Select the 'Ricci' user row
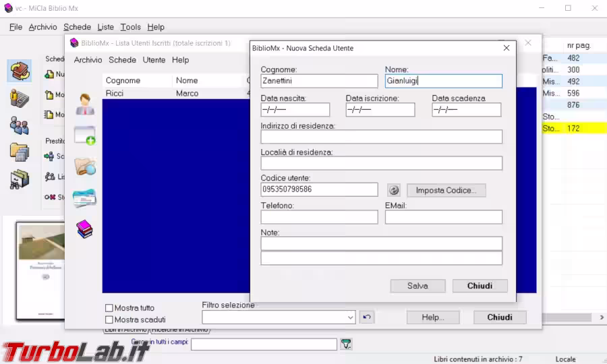The width and height of the screenshot is (607, 364). tap(176, 93)
